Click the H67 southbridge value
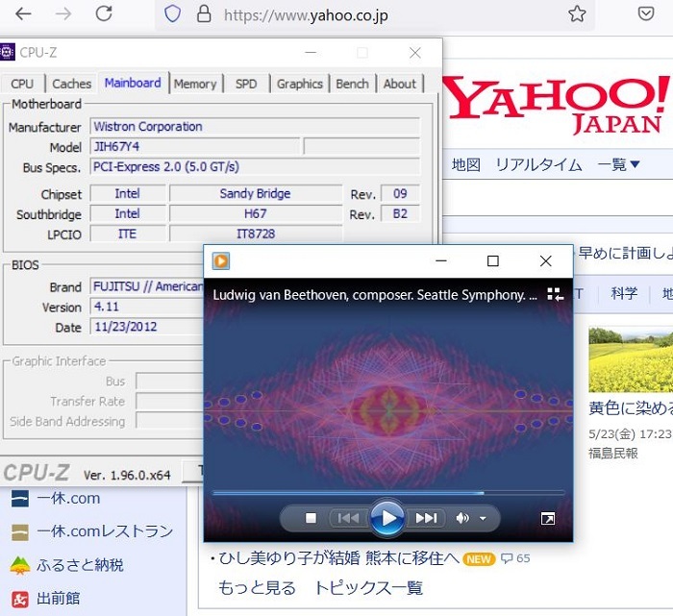673x616 pixels. [256, 213]
